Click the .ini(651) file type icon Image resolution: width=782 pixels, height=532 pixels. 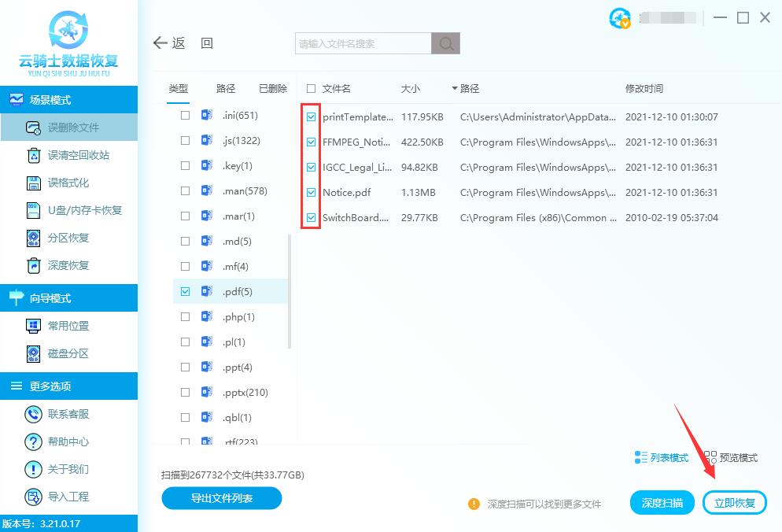[206, 115]
